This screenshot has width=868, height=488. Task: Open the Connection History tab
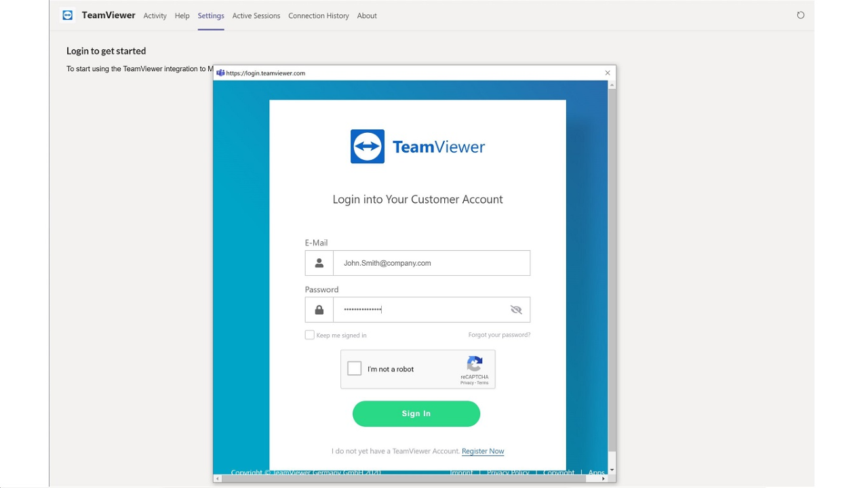[319, 16]
